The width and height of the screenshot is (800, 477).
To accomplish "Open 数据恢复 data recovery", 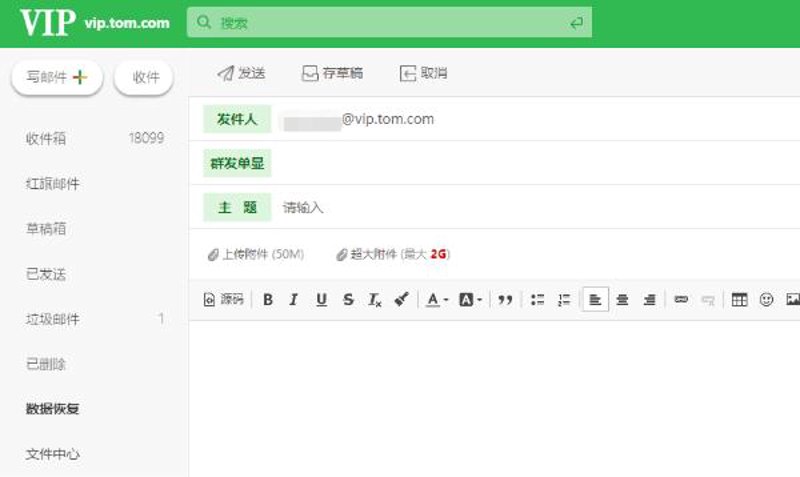I will (x=53, y=409).
